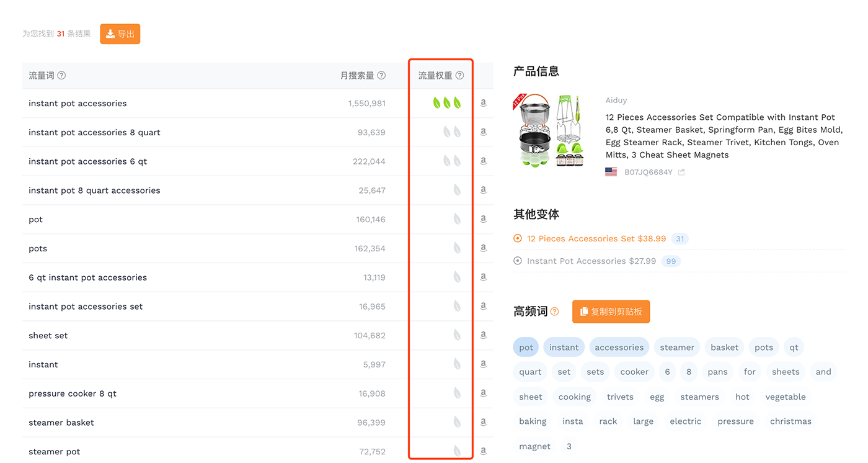Click Amazon icon next to "pressure cooker 8 qt"
The image size is (868, 463).
point(483,393)
